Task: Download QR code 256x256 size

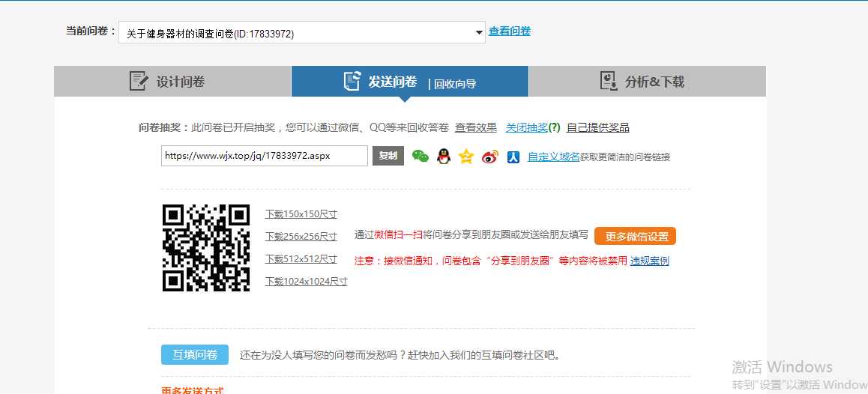Action: tap(301, 237)
